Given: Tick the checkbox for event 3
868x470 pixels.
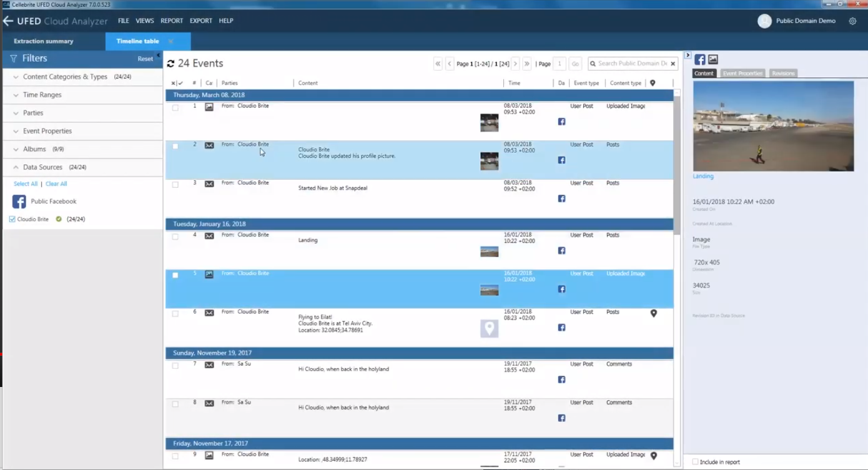Looking at the screenshot, I should point(175,185).
